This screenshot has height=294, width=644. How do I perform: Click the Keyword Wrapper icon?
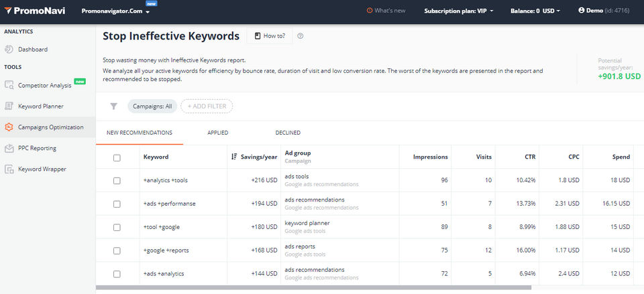9,169
